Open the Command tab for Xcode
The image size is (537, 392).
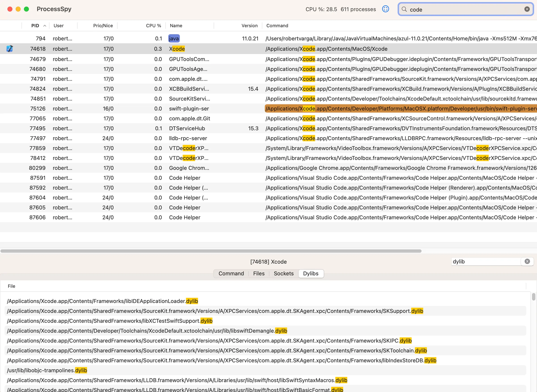(x=231, y=273)
